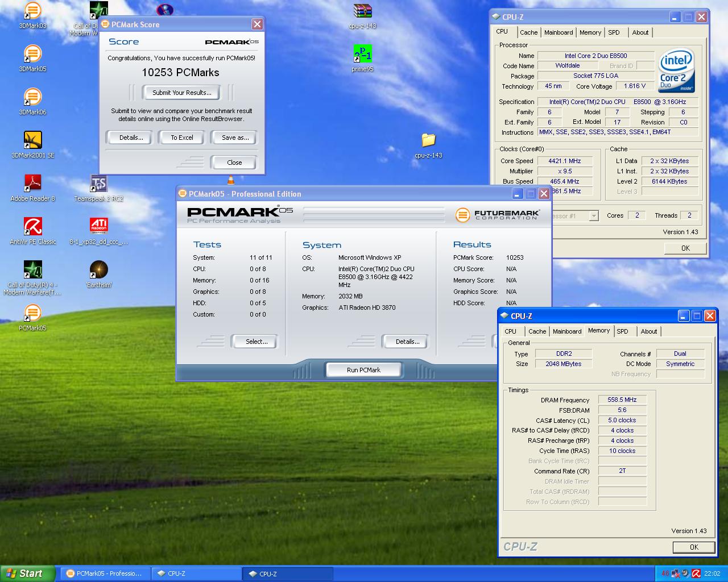Open the Cache tab in lower CPU-Z window

click(x=537, y=331)
